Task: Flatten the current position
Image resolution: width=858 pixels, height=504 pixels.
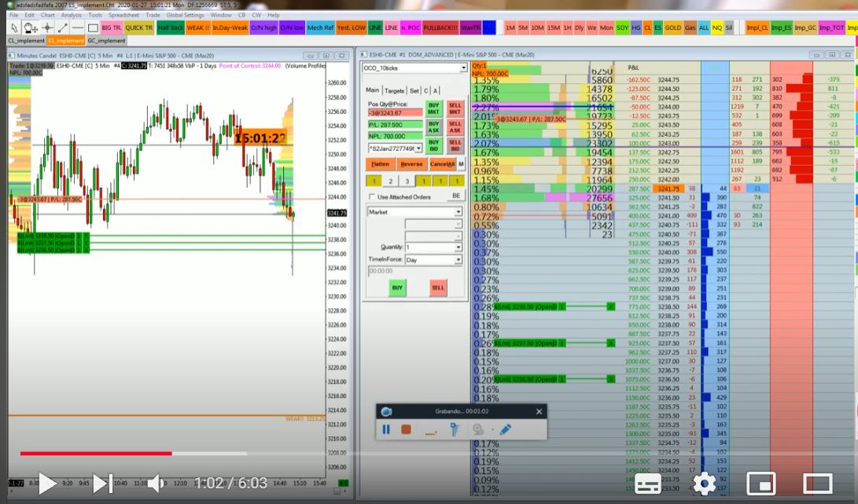Action: pyautogui.click(x=381, y=164)
